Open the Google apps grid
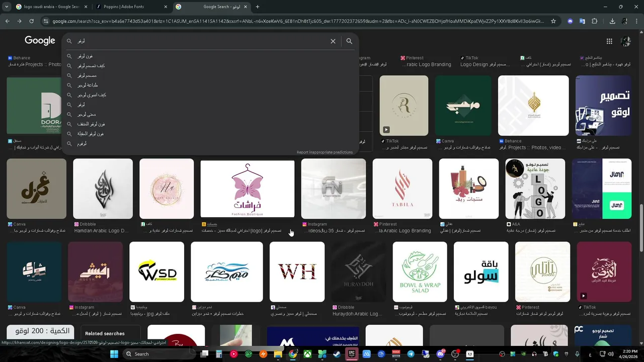 [x=609, y=41]
